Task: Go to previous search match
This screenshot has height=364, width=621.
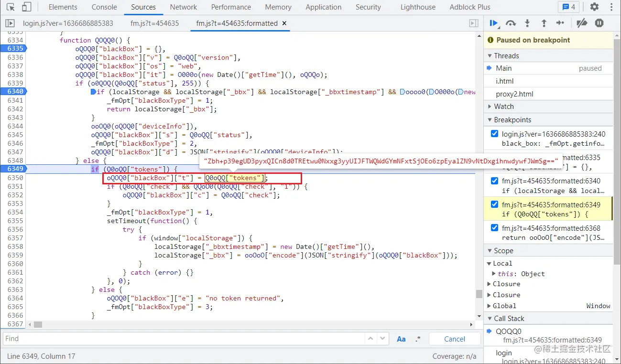Action: [x=370, y=339]
